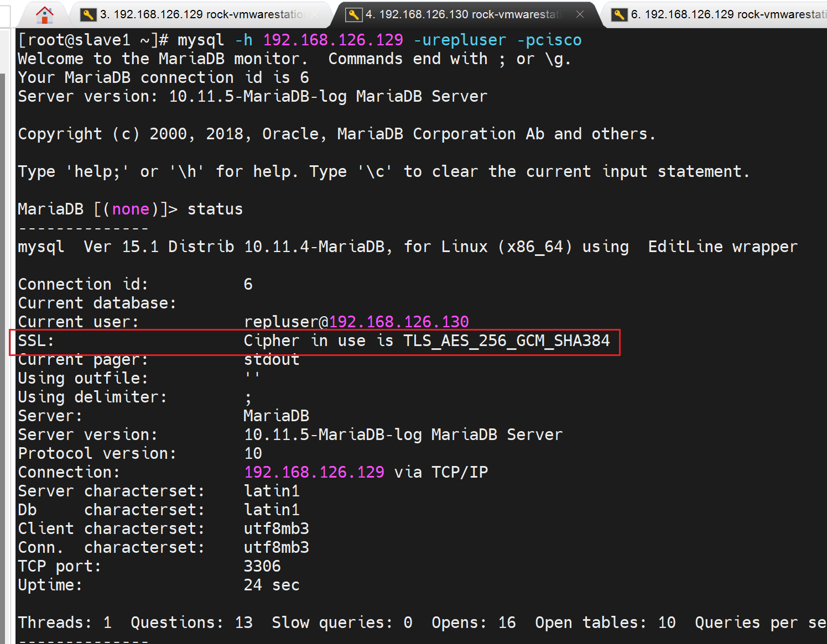Click Server version 10.11.5-MariaDB-log value in status

tap(403, 434)
